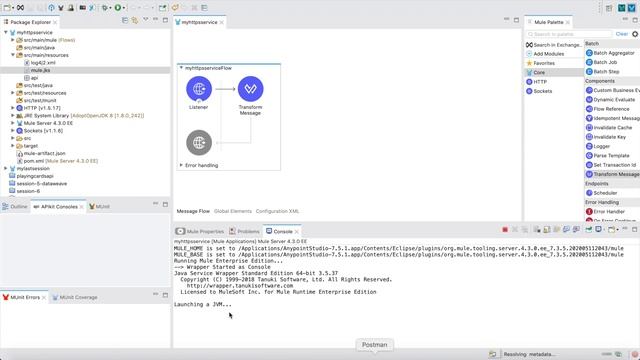
Task: Click the gray HTTP response icon in flow
Action: tap(199, 142)
